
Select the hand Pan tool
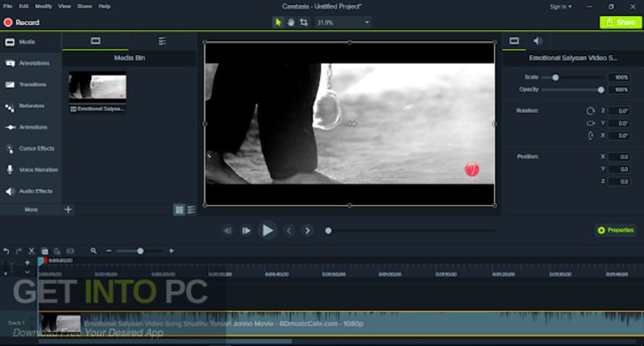tap(291, 22)
